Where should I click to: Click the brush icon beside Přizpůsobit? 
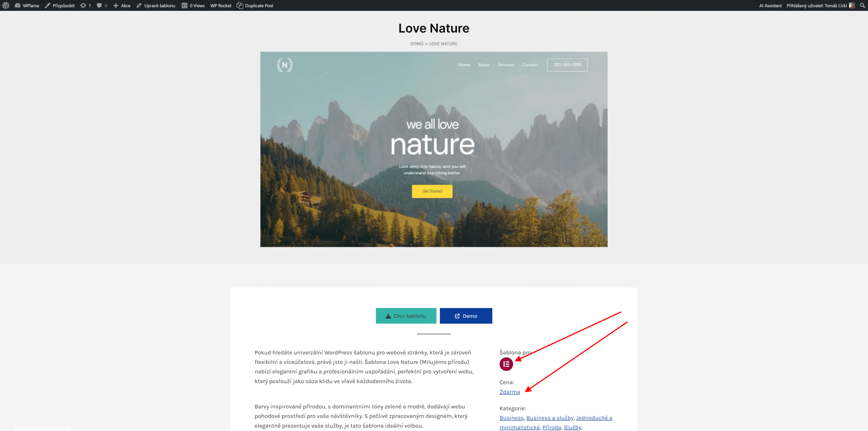(47, 5)
